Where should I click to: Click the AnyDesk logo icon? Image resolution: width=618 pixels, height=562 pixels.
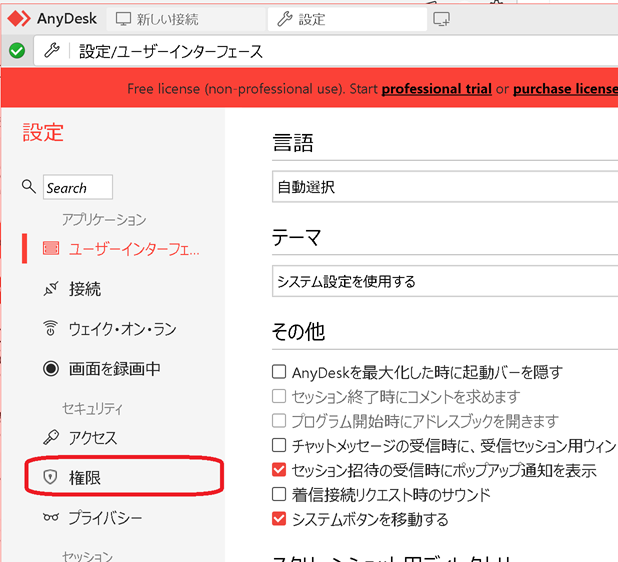point(19,19)
